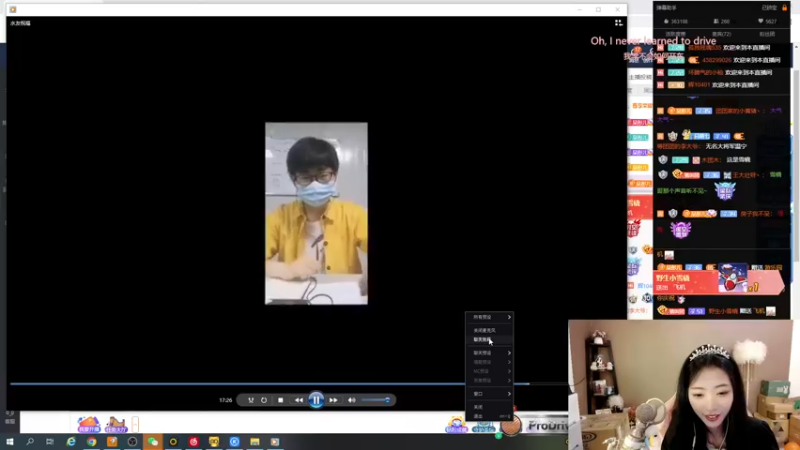Image resolution: width=800 pixels, height=450 pixels.
Task: Open Windows taskbar search
Action: click(x=30, y=442)
